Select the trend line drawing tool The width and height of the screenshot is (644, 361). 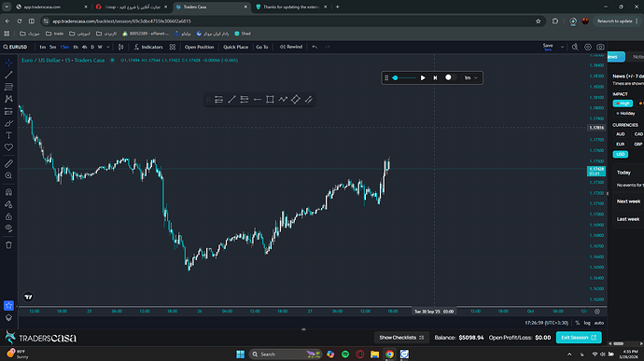coord(8,76)
